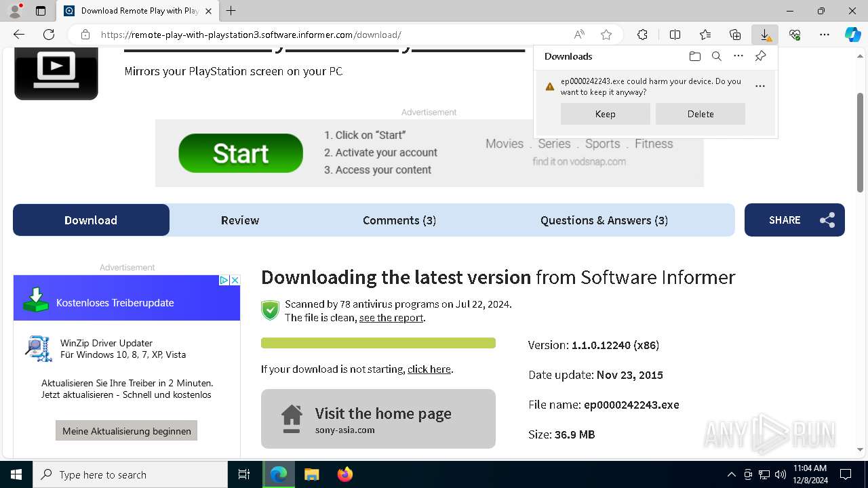Screen dimensions: 868x488
Task: Visit the home page sony-asia.com button
Action: coord(378,419)
